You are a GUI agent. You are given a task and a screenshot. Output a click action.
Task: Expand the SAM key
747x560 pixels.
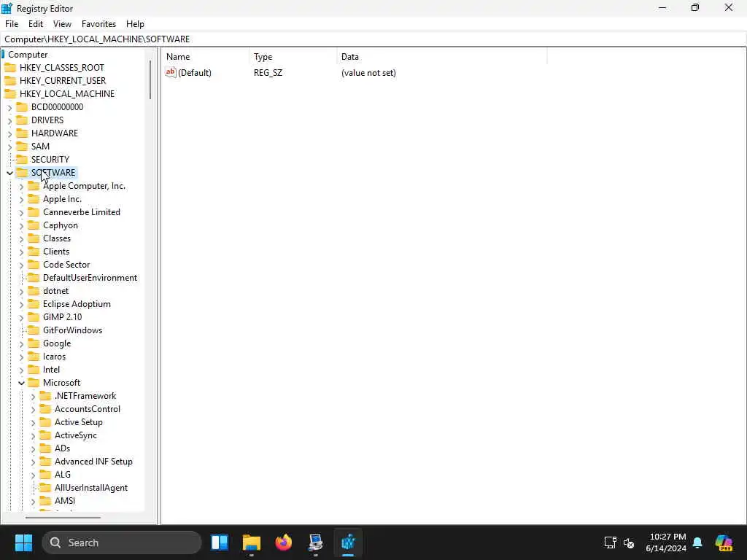click(x=9, y=147)
